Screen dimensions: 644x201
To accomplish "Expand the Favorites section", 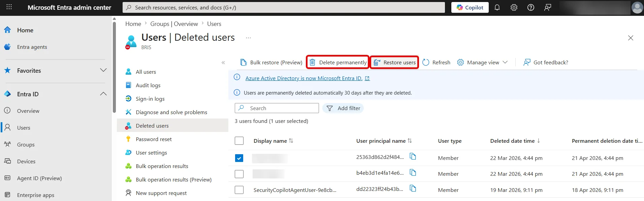I will (103, 70).
